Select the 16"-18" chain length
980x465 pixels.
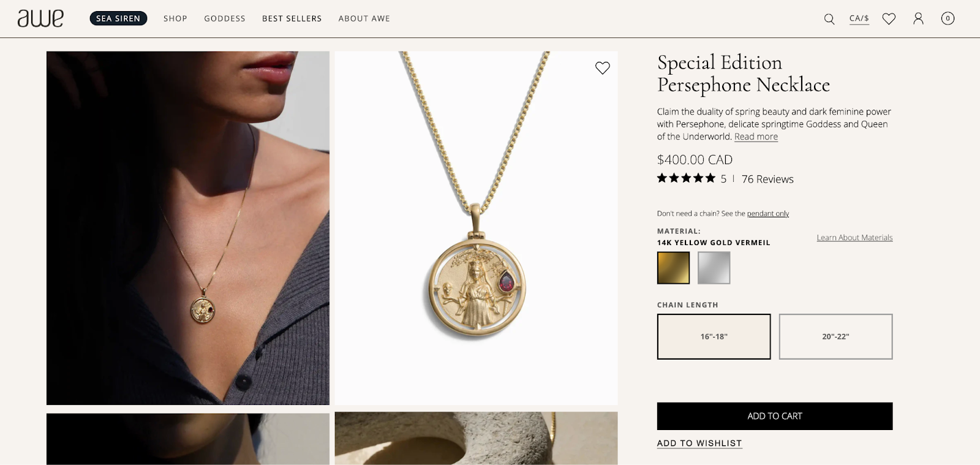click(714, 336)
